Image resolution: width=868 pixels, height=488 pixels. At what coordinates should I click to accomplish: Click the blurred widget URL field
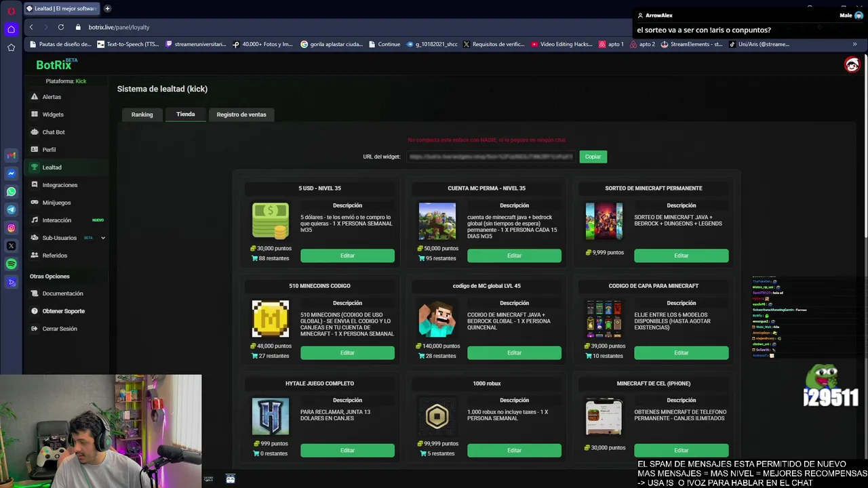point(491,157)
